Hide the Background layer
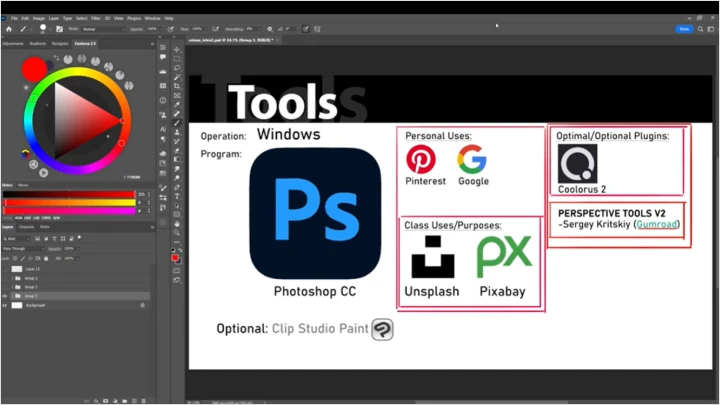 tap(5, 305)
